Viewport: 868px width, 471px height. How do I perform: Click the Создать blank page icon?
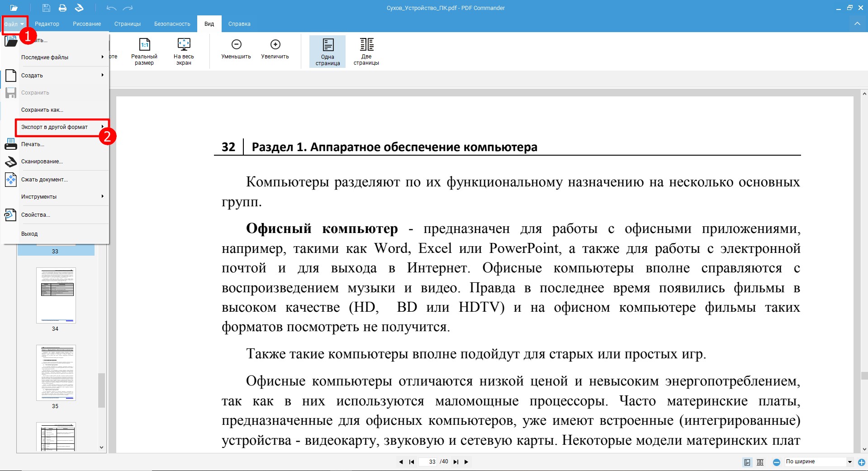11,75
